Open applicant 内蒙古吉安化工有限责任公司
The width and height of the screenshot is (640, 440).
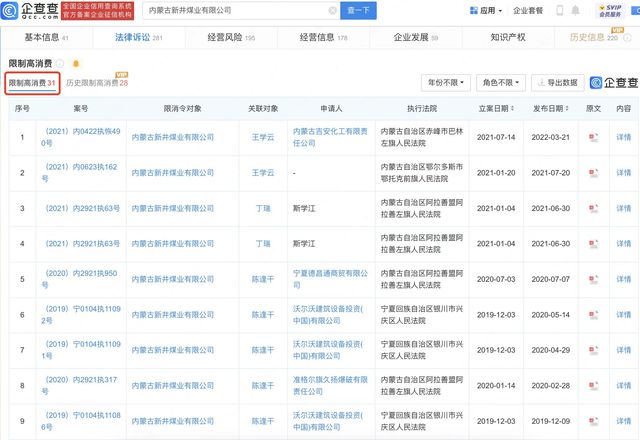330,138
